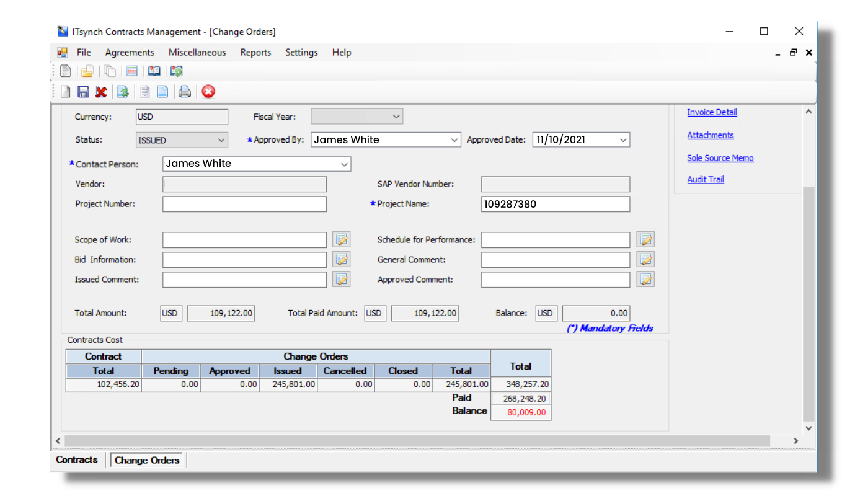
Task: Click the red Cancel icon on the toolbar
Action: click(208, 91)
